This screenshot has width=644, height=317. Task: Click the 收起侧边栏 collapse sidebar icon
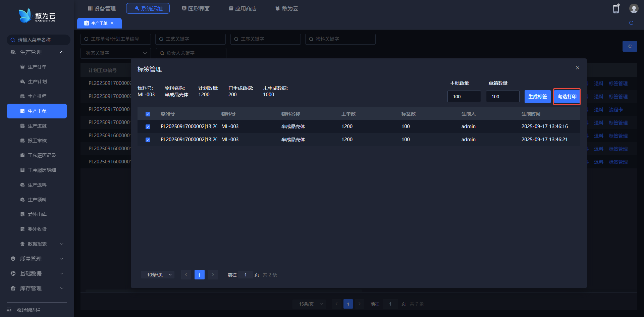coord(9,310)
